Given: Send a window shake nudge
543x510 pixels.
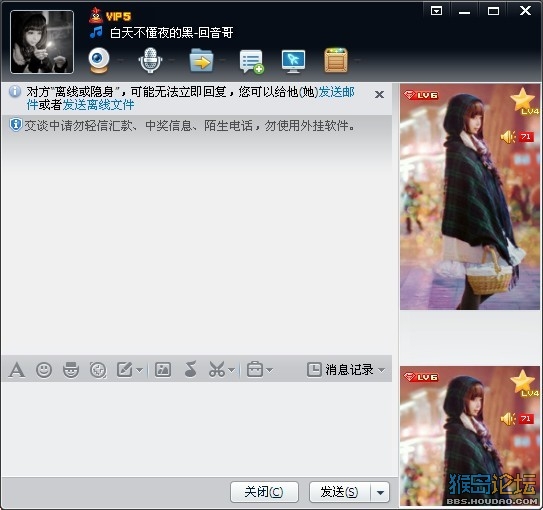Looking at the screenshot, I should click(x=98, y=370).
